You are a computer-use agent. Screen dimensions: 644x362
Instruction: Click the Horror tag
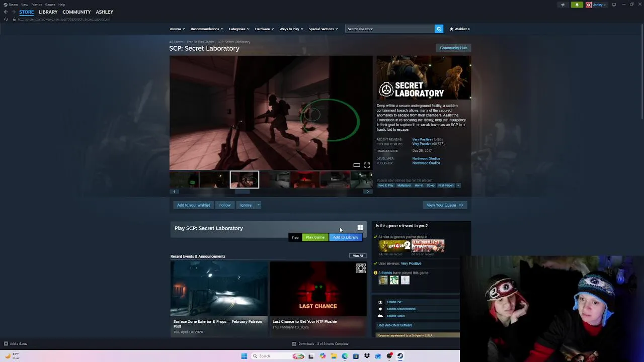[419, 186]
